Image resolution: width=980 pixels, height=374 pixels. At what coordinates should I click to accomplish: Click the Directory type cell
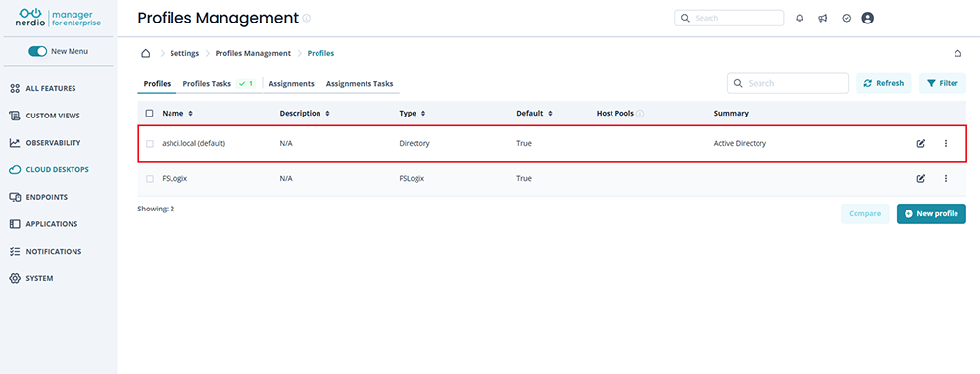[x=415, y=143]
